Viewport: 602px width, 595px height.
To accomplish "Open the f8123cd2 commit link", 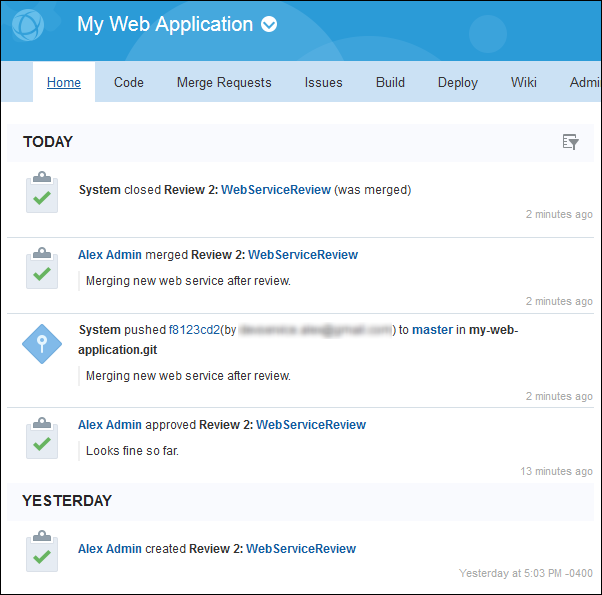I will [194, 329].
